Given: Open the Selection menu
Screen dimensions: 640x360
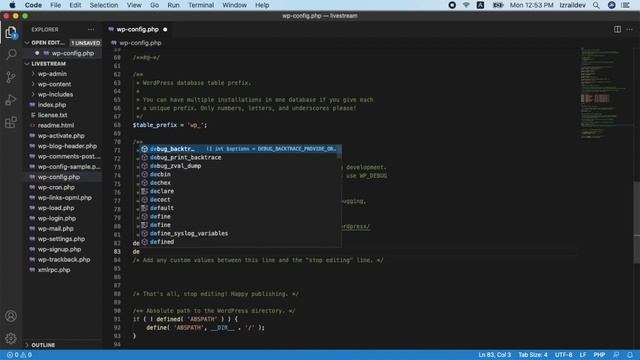Looking at the screenshot, I should pos(104,5).
